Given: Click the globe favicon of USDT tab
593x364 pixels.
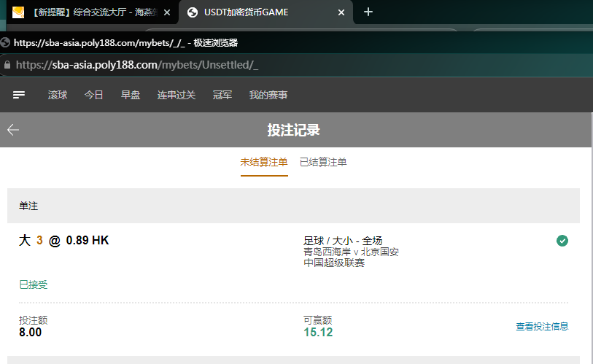Looking at the screenshot, I should 193,12.
